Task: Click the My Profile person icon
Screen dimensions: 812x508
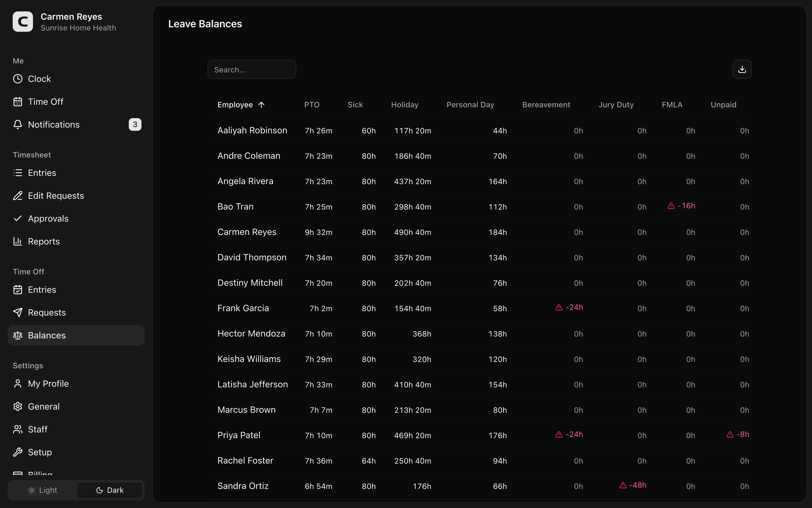Action: coord(18,384)
